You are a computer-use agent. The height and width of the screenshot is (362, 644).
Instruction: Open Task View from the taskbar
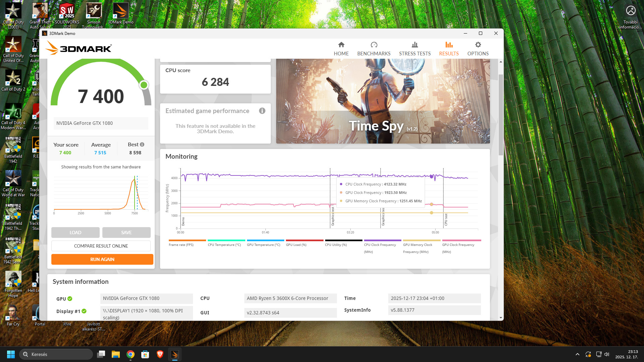pos(101,354)
